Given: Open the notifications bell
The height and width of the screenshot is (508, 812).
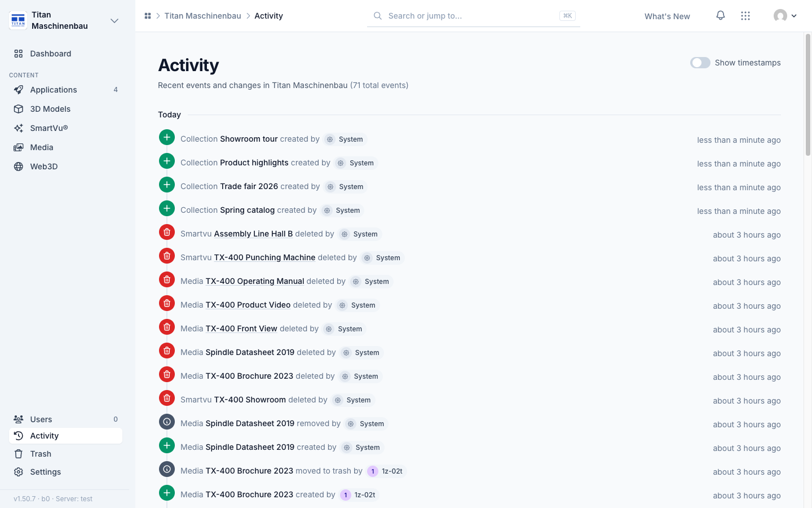Looking at the screenshot, I should click(x=721, y=16).
